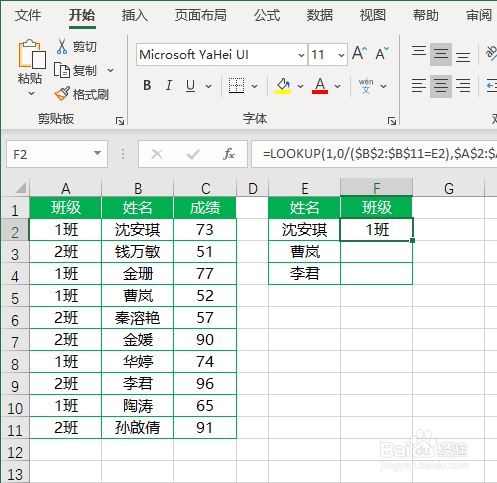Toggle italic formatting

tap(169, 86)
